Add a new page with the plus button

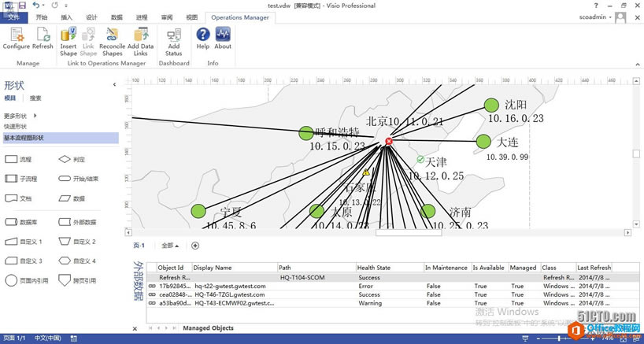tap(195, 246)
